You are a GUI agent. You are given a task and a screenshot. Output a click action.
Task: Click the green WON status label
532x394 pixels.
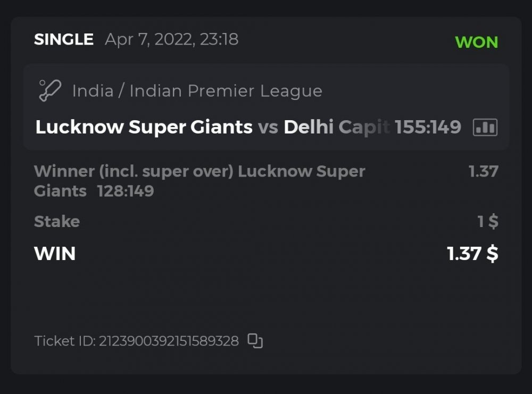coord(476,42)
